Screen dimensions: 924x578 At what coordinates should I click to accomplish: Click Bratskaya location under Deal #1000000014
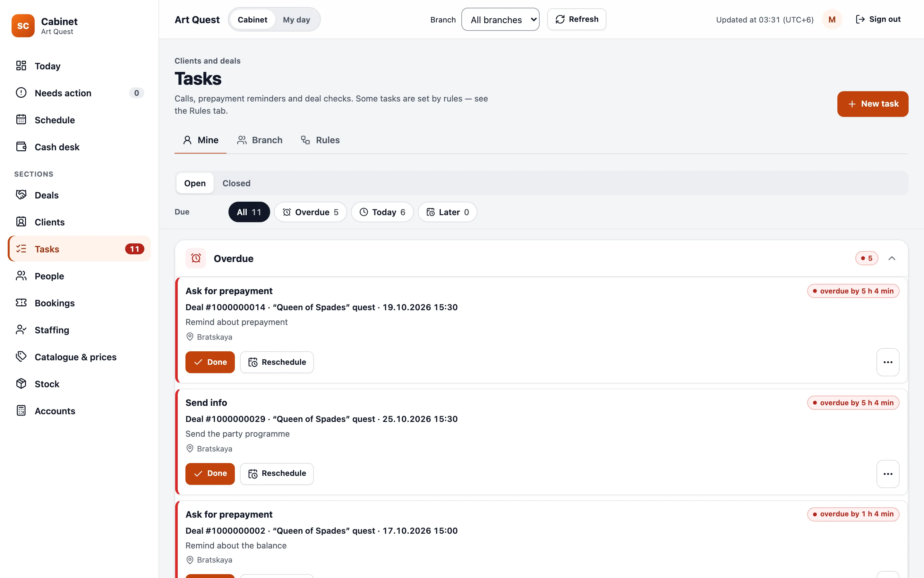tap(209, 337)
